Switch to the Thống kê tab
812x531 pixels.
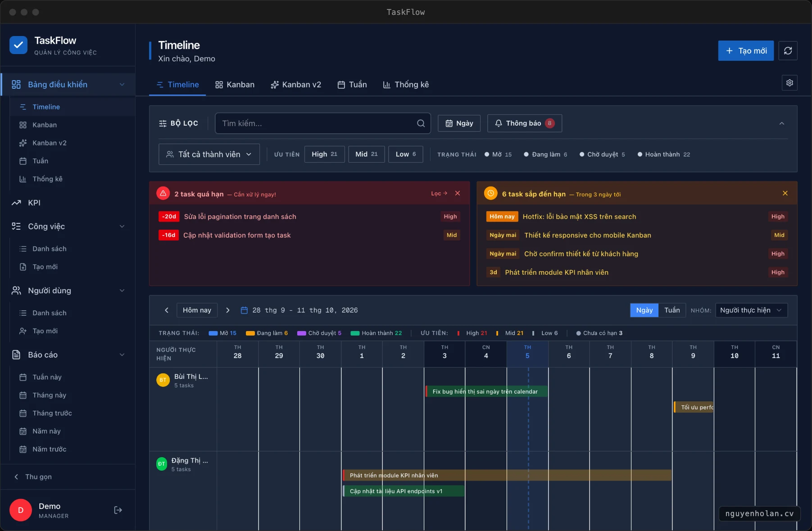pos(406,85)
